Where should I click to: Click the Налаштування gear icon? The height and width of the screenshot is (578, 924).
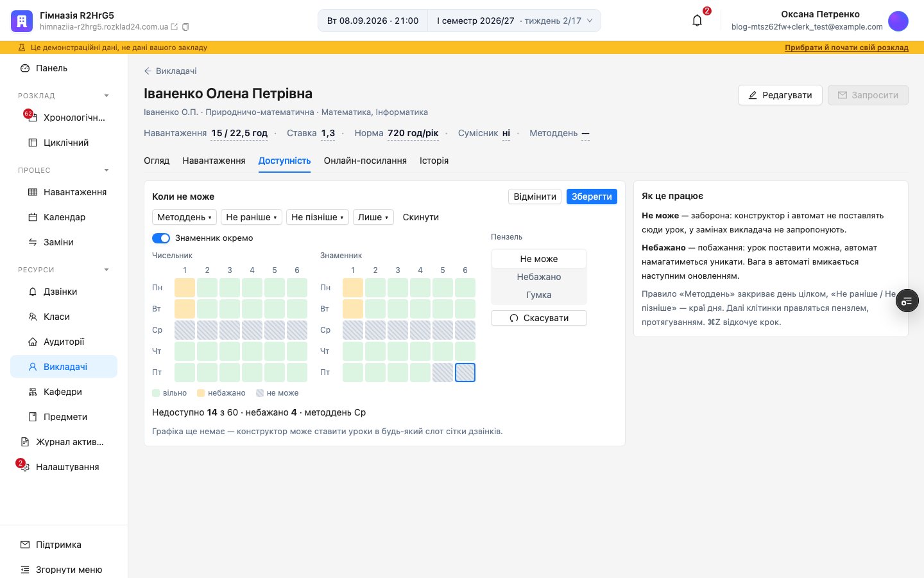point(25,468)
